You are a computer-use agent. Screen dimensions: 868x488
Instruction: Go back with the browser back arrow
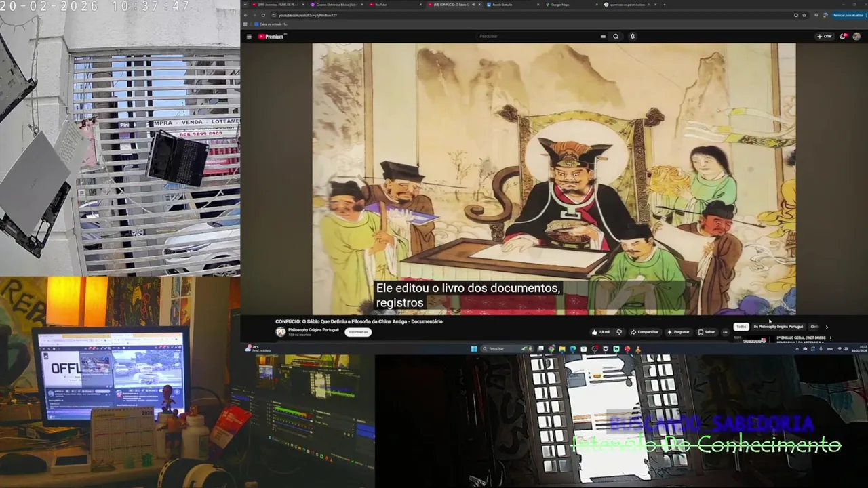tap(245, 15)
